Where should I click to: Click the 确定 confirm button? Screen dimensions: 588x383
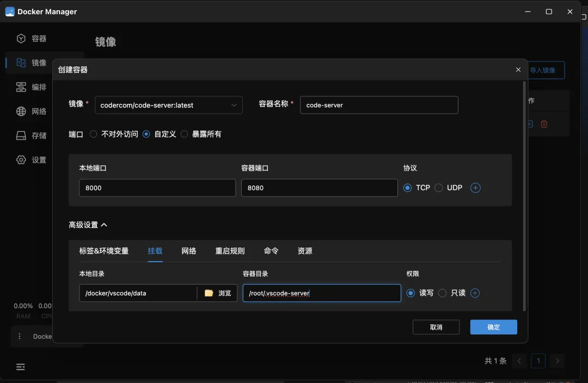pos(493,327)
